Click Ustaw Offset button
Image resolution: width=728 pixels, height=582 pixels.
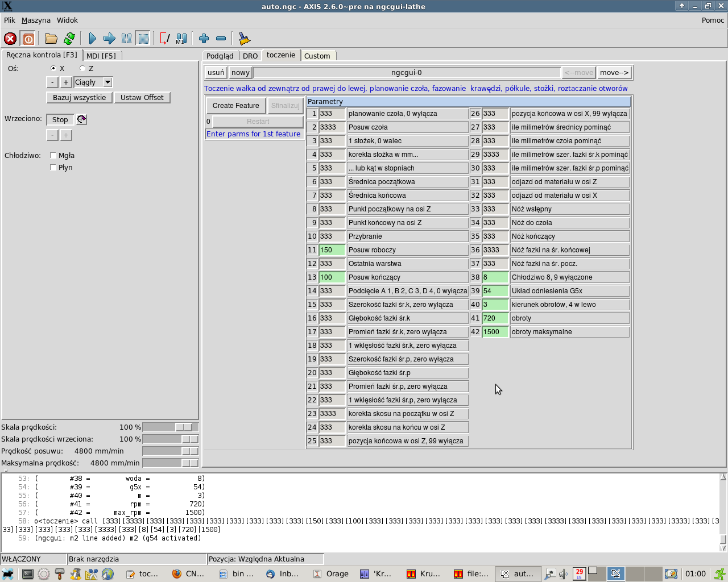pyautogui.click(x=142, y=97)
